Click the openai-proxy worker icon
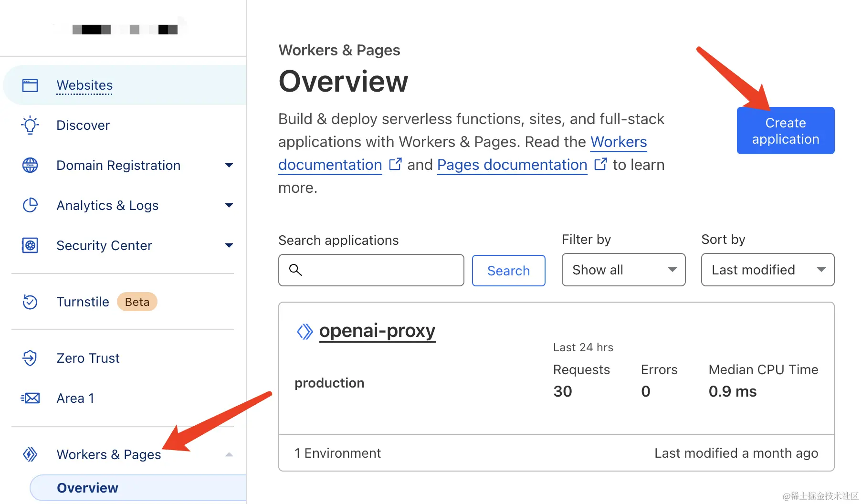 pyautogui.click(x=305, y=331)
